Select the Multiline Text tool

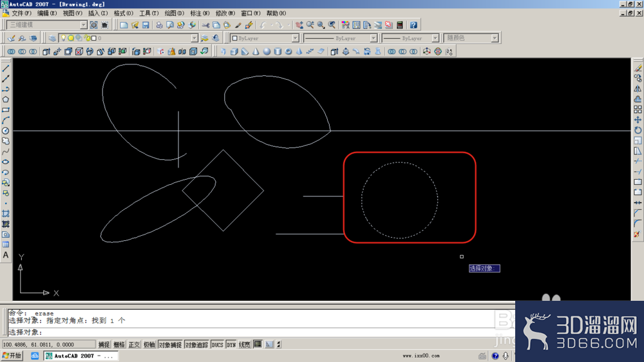tap(6, 255)
